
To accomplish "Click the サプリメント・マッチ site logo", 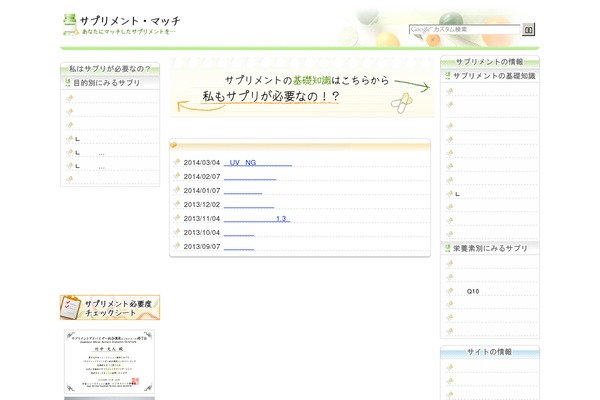I will click(x=121, y=25).
